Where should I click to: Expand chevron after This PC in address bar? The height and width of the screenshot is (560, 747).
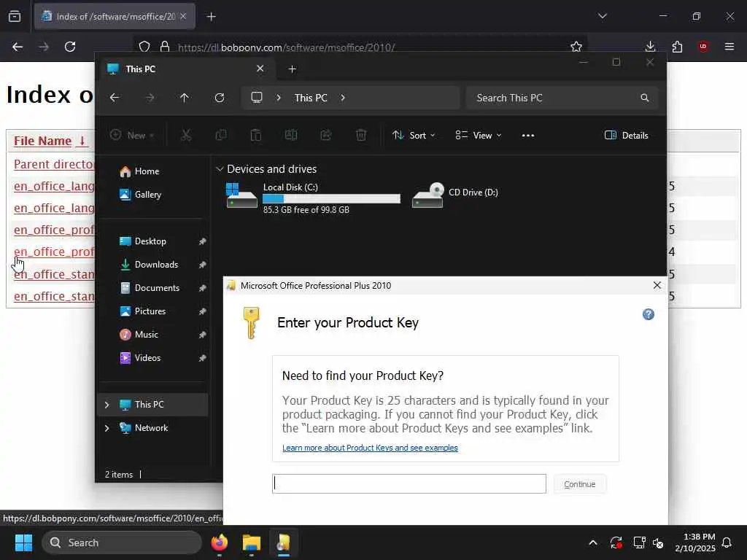[x=343, y=98]
